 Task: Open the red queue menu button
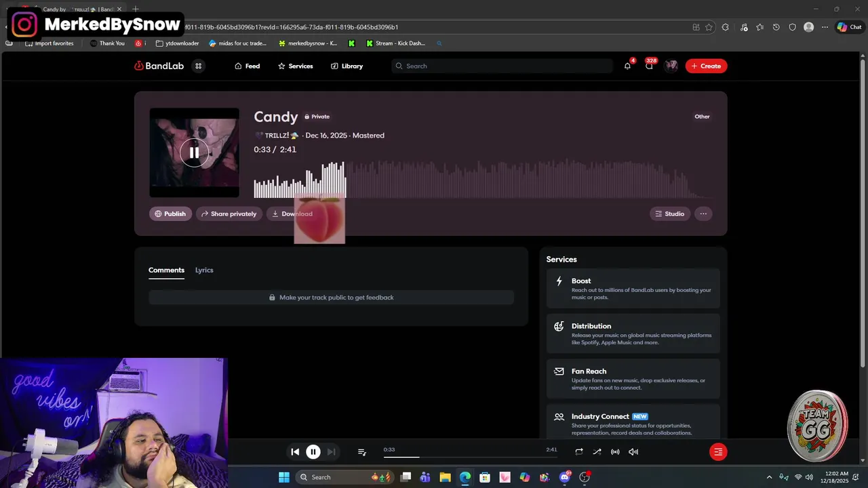point(718,451)
